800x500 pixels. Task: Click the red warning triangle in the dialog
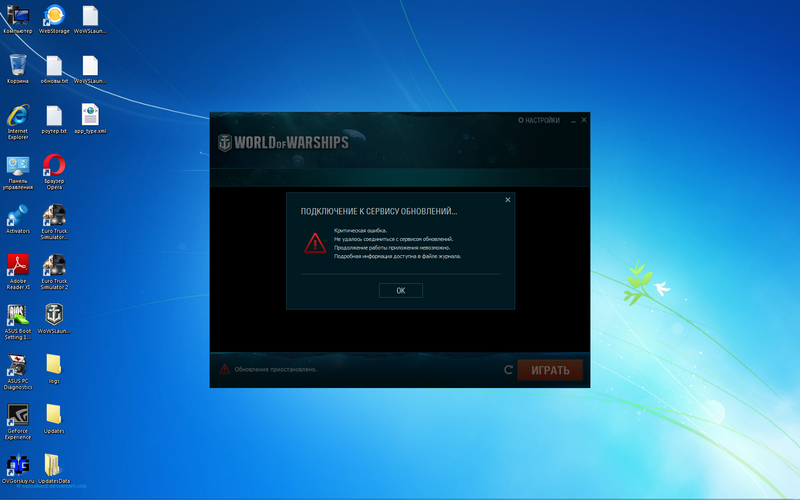pyautogui.click(x=315, y=243)
